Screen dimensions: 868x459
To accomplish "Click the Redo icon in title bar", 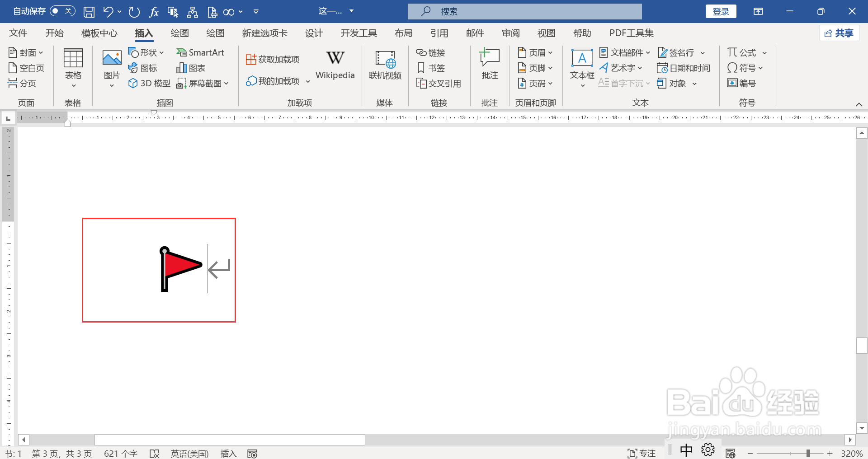I will coord(134,12).
